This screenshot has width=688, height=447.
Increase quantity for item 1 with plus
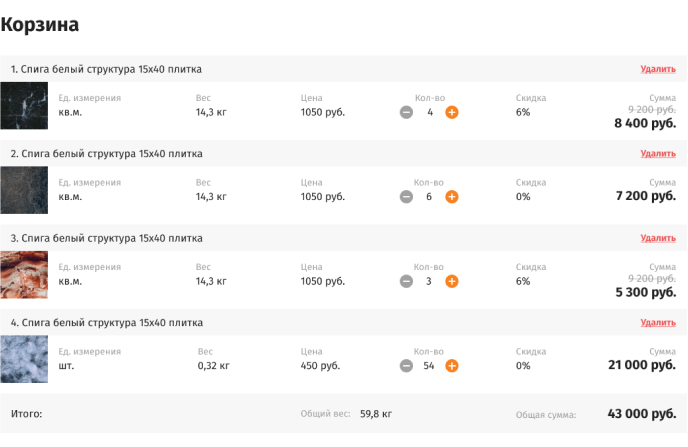[452, 112]
